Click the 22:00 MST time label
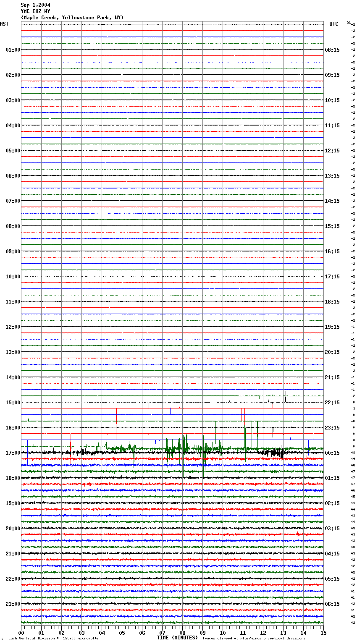Screen dimensions: 357x644 click(13, 579)
